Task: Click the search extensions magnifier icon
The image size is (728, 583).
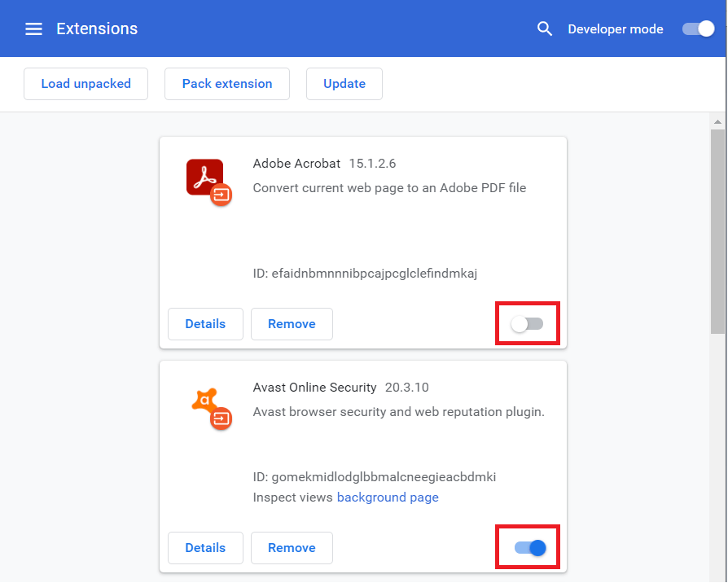Action: point(545,28)
